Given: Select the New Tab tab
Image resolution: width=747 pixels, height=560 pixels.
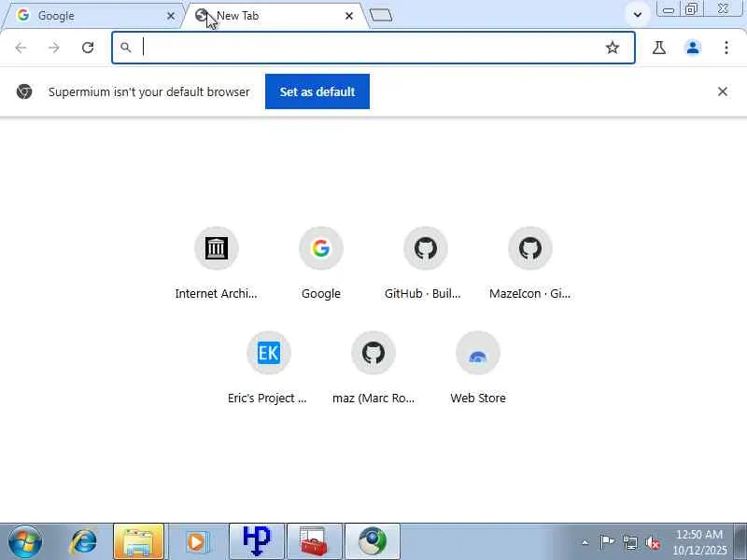Looking at the screenshot, I should point(276,16).
